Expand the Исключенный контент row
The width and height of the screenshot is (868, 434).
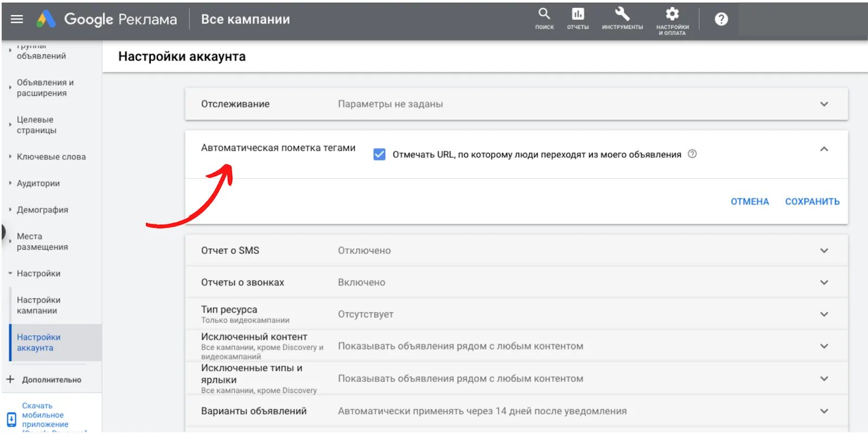[x=516, y=346]
